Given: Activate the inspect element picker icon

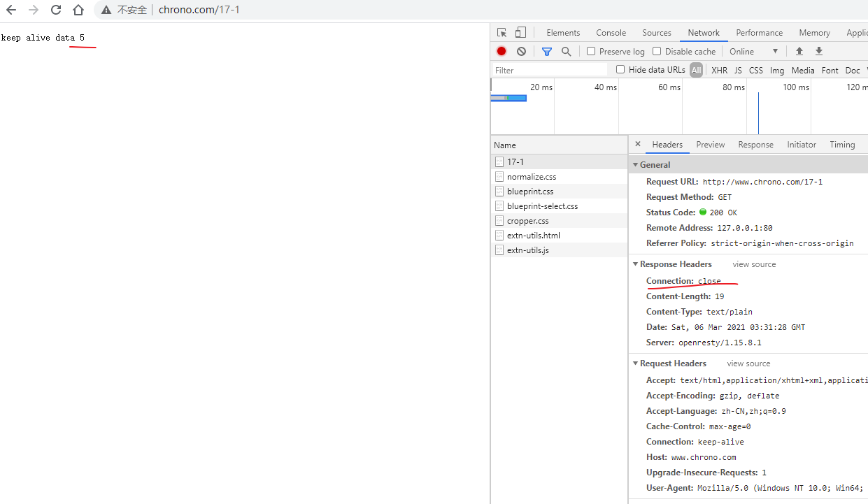Looking at the screenshot, I should 501,33.
